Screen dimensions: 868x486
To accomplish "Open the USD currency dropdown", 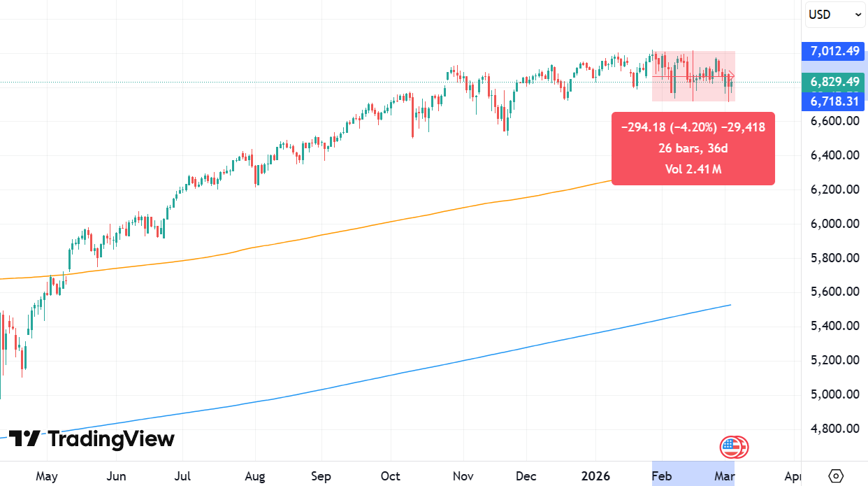I will point(835,14).
